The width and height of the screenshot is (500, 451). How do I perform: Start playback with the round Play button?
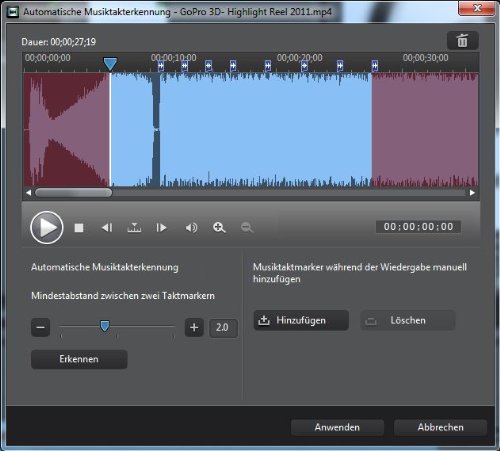click(x=47, y=228)
